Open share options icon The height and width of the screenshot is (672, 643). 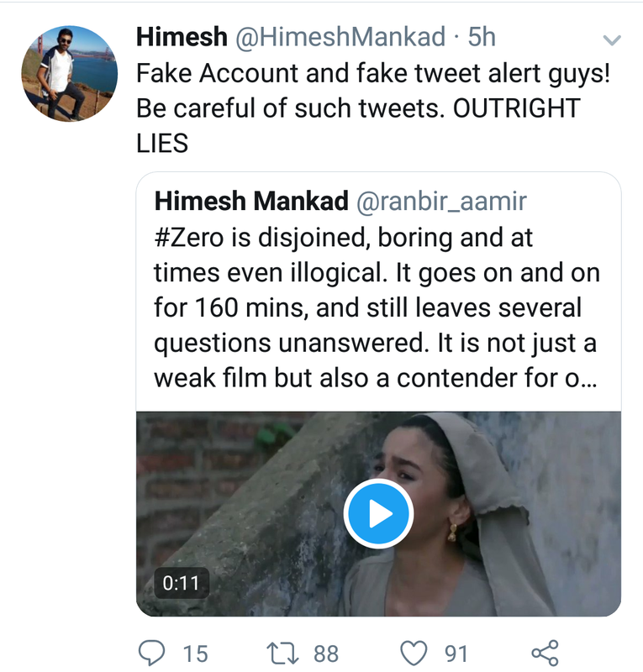coord(545,654)
